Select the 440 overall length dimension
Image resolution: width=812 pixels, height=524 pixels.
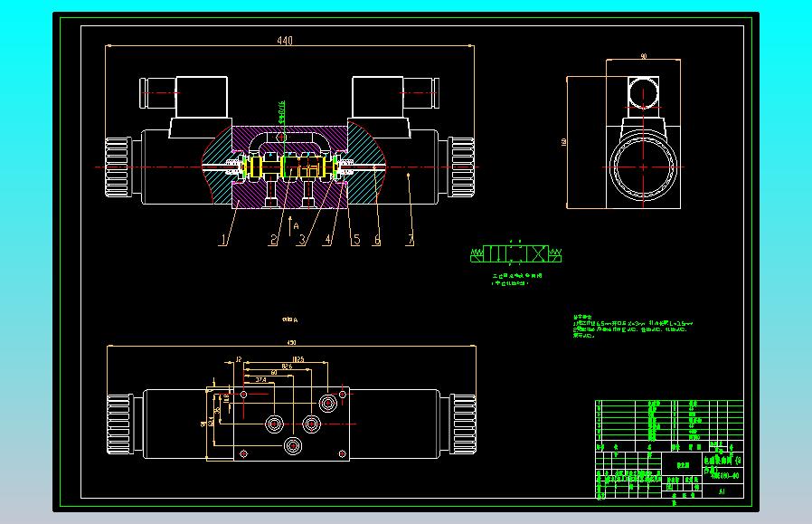pyautogui.click(x=285, y=41)
